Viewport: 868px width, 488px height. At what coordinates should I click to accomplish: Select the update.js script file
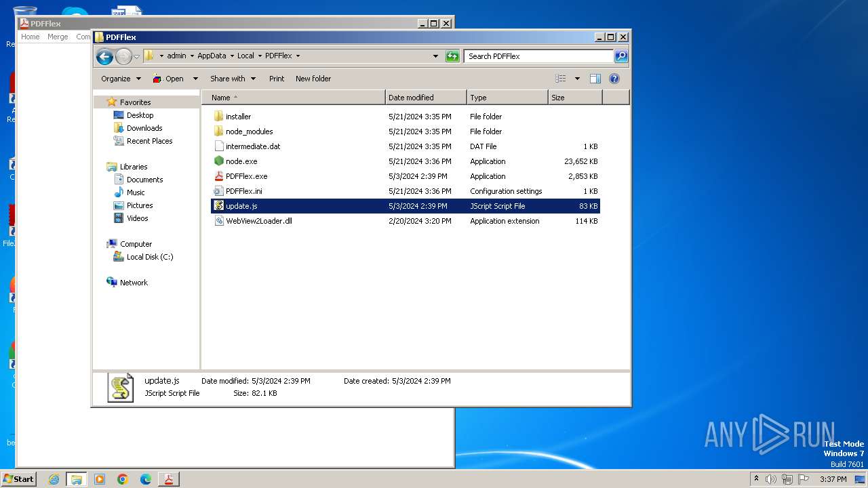pyautogui.click(x=406, y=206)
